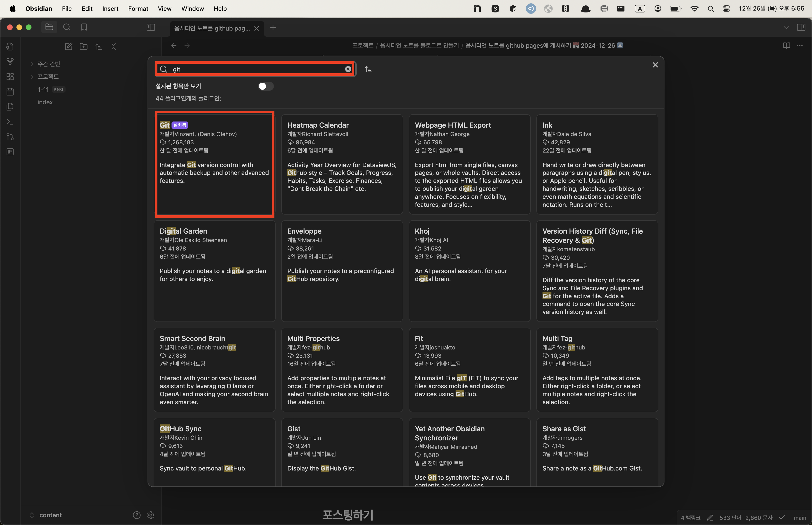Change file explorer sort order icon
Viewport: 812px width, 525px height.
(98, 46)
